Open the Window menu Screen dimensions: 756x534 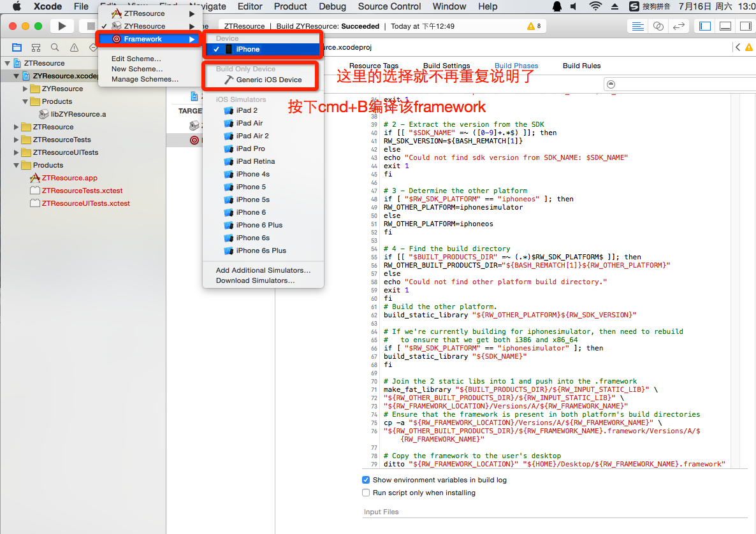[449, 6]
